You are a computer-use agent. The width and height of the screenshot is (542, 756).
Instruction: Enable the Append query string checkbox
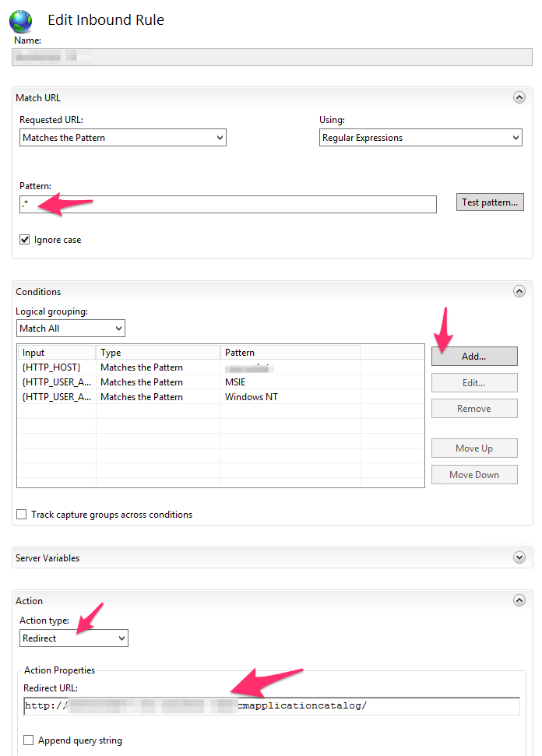pos(30,740)
